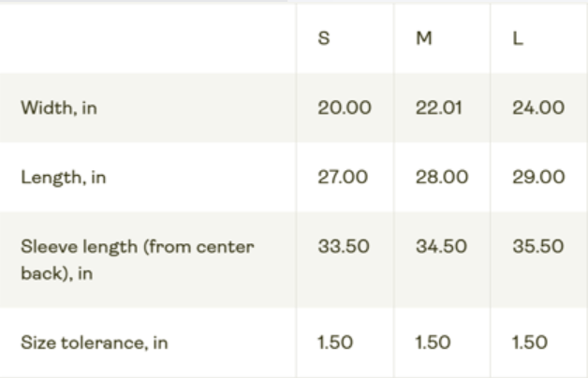The image size is (588, 378).
Task: Select width value 20.00 for S
Action: click(x=345, y=108)
